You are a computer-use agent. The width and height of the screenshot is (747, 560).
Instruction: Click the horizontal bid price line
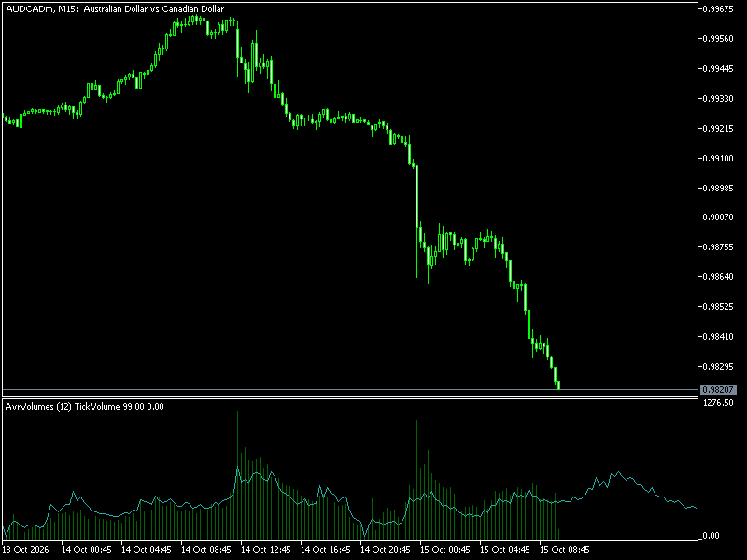(350, 390)
